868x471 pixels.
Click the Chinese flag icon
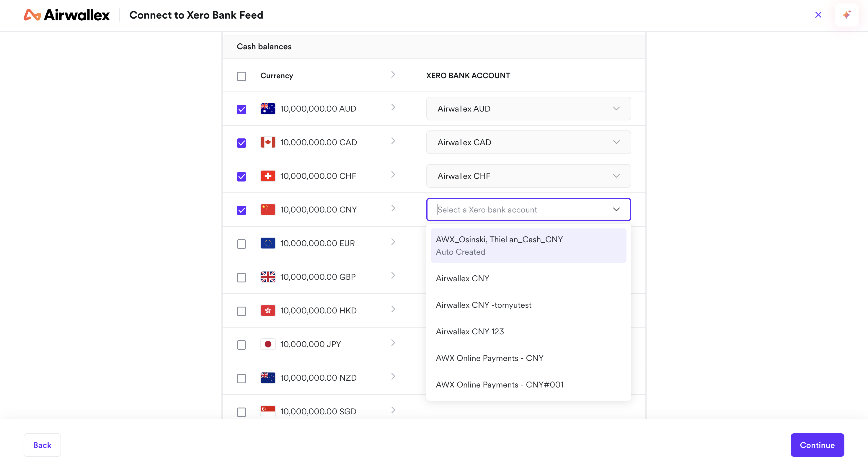[x=268, y=210]
